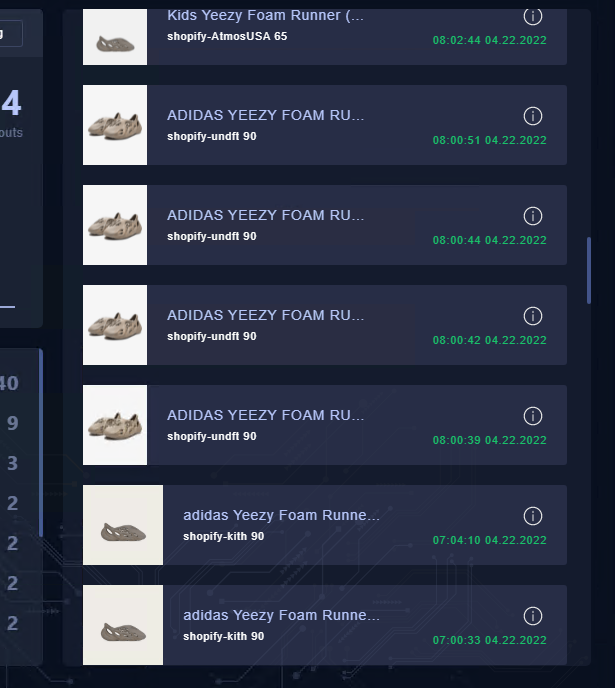615x688 pixels.
Task: View info icon for 08:00:39 checkout
Action: click(533, 416)
